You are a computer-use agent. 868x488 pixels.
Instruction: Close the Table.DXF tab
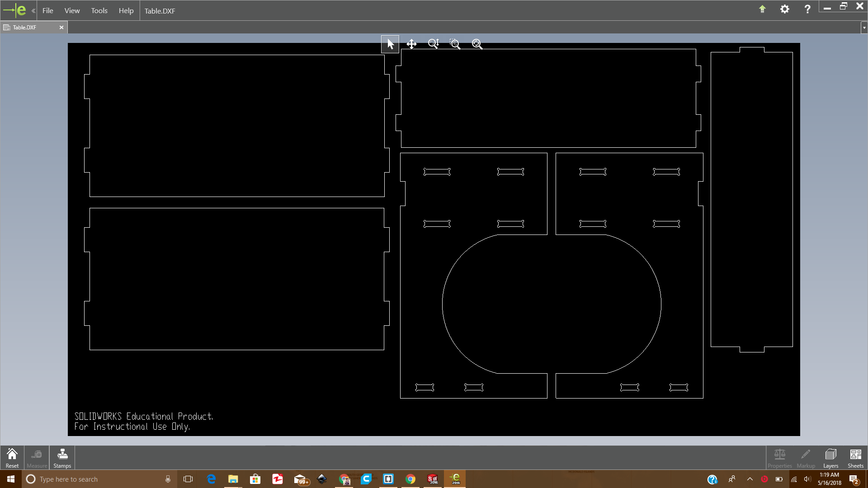(x=61, y=28)
